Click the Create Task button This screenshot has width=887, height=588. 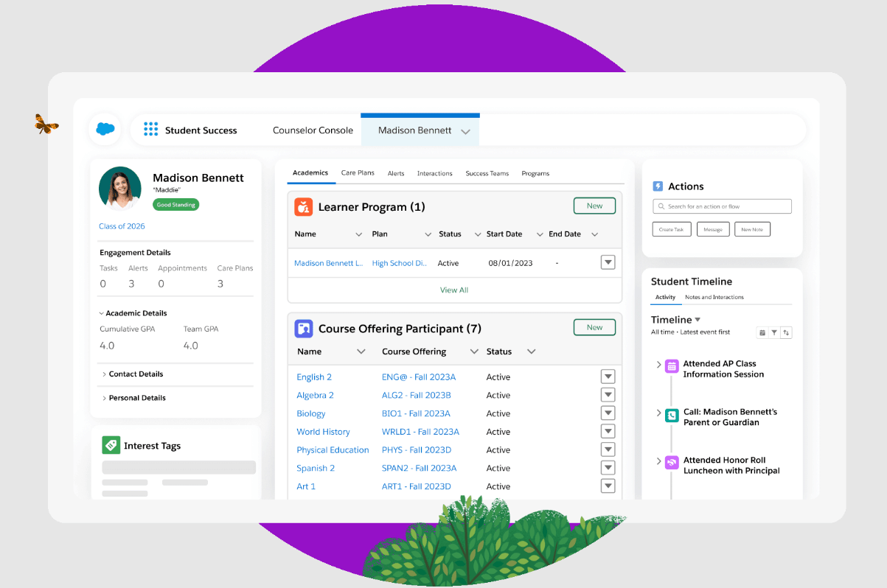click(x=671, y=229)
